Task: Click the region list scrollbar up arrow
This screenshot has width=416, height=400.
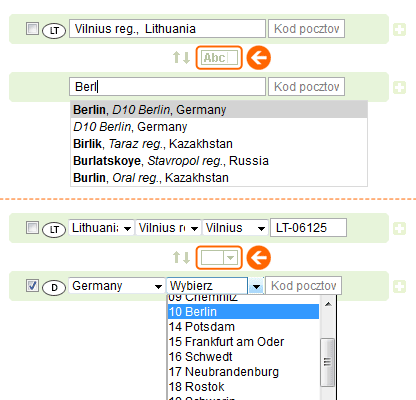Action: [328, 304]
